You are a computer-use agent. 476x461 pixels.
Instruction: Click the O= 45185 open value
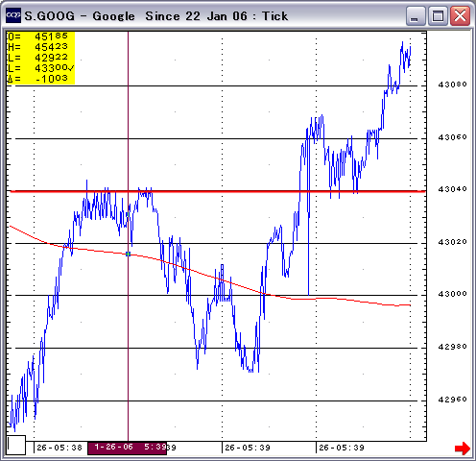37,36
